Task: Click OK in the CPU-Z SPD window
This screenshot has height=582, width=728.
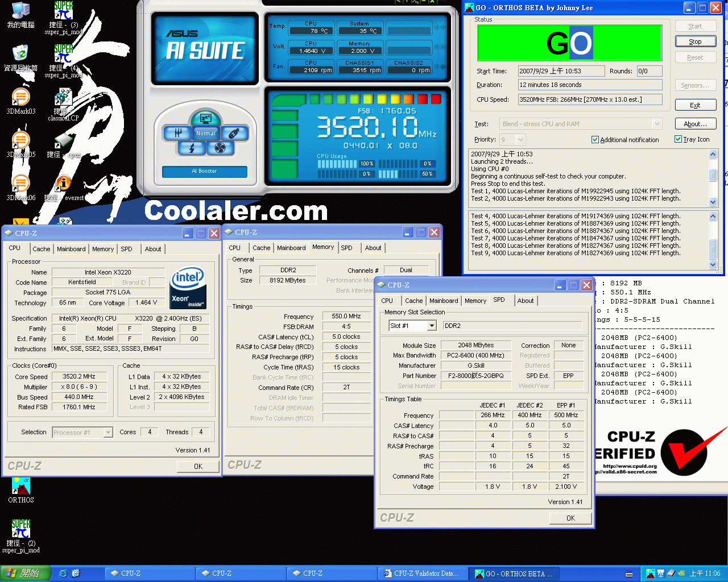Action: pos(570,518)
